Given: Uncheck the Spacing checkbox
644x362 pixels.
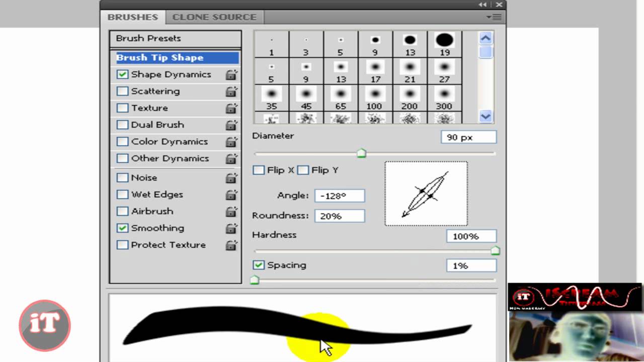Looking at the screenshot, I should [259, 265].
